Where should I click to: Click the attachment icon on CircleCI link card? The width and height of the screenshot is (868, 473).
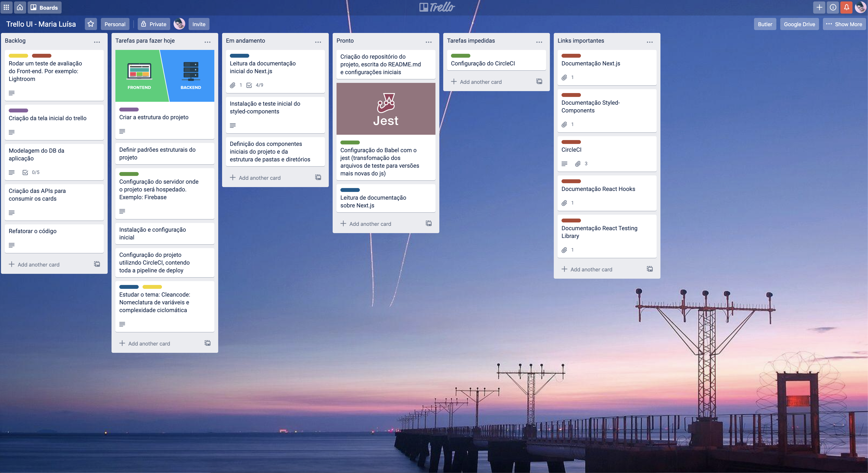tap(577, 163)
